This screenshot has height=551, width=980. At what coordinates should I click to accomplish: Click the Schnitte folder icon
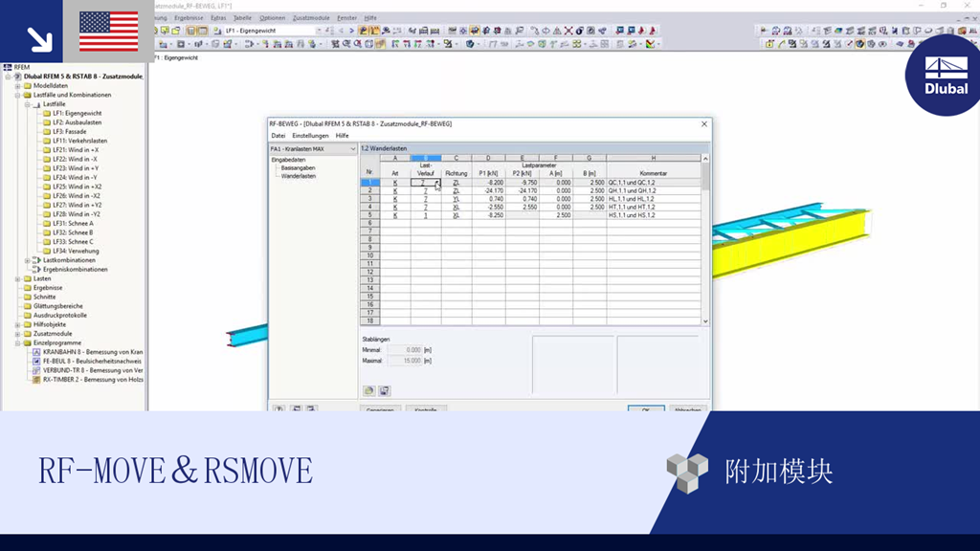(x=28, y=297)
